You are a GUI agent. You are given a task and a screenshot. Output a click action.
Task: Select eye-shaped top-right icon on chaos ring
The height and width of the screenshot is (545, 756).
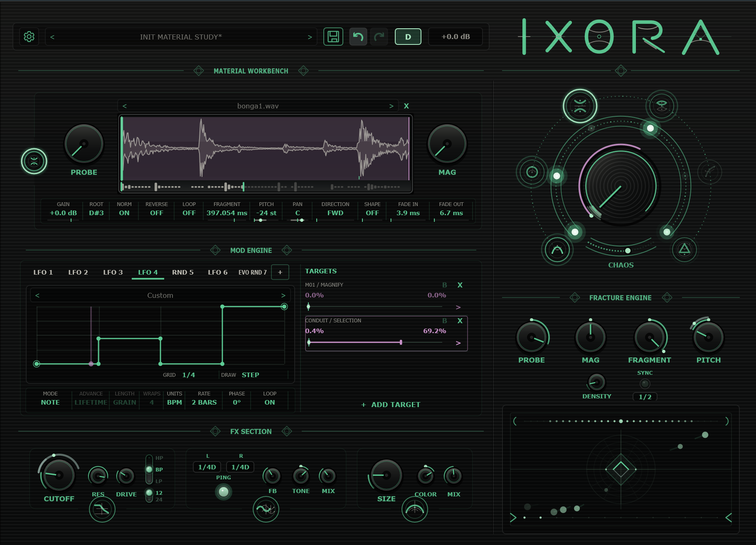click(x=662, y=106)
